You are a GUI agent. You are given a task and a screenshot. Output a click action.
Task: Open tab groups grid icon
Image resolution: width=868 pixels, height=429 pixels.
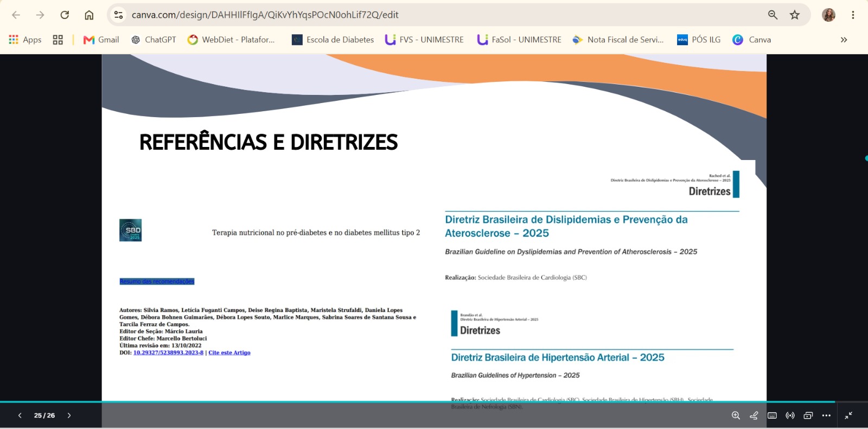pyautogui.click(x=58, y=40)
